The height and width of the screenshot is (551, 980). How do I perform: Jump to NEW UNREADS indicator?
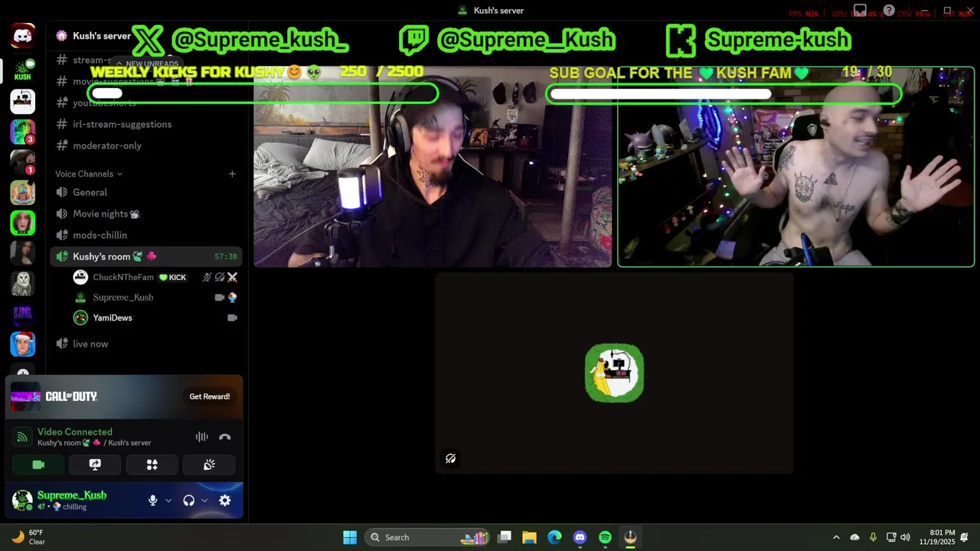click(149, 64)
